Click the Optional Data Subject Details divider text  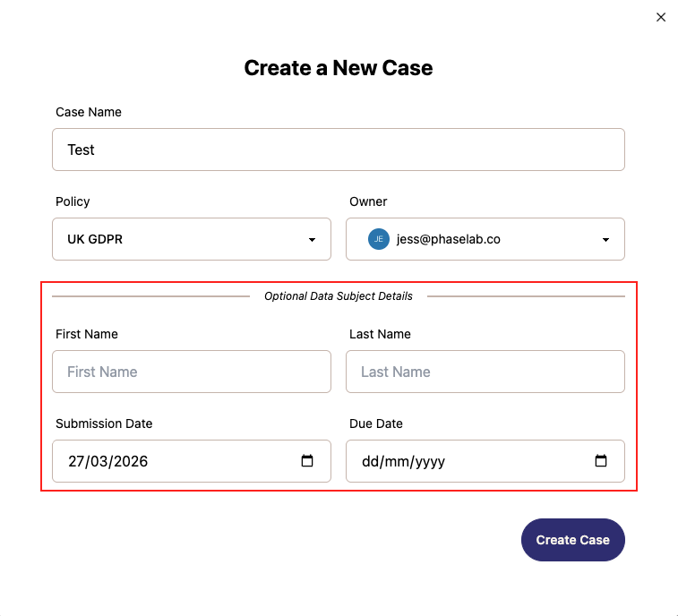339,296
